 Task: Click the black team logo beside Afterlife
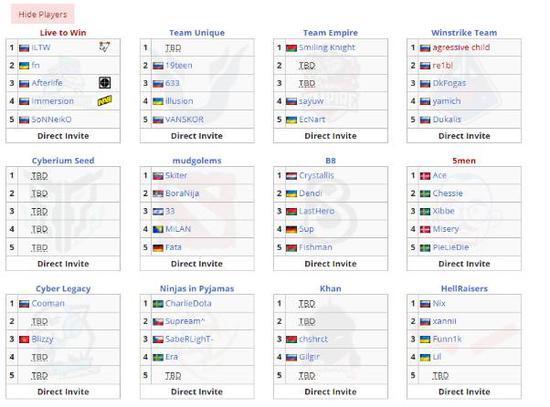point(105,83)
